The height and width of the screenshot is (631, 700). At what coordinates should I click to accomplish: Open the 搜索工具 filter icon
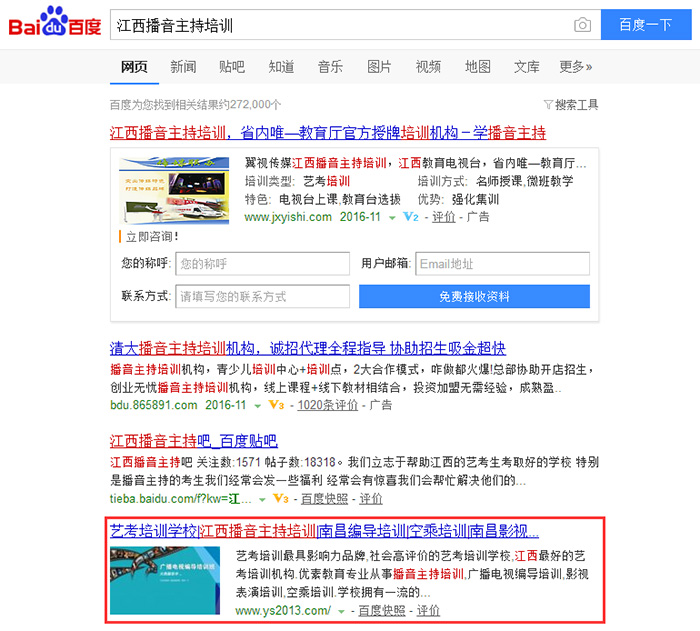tap(548, 104)
